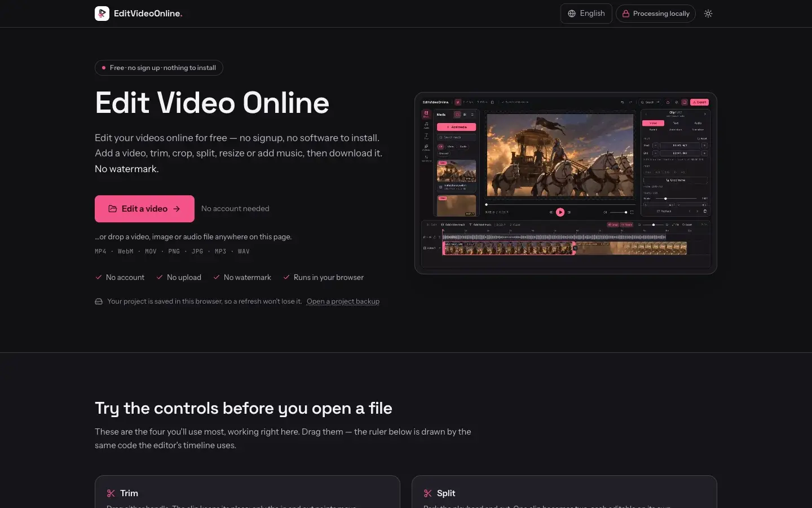Click the "PNG" format label

click(x=174, y=252)
